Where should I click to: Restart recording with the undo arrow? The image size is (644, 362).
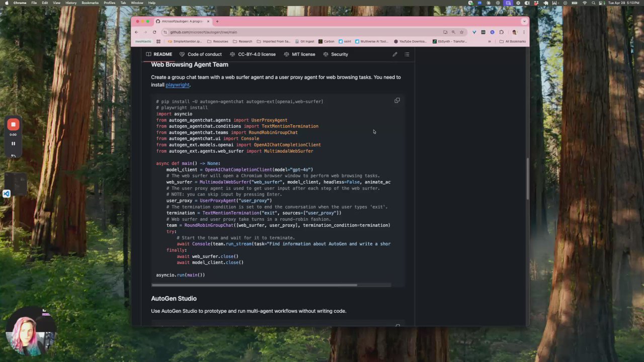(x=14, y=156)
